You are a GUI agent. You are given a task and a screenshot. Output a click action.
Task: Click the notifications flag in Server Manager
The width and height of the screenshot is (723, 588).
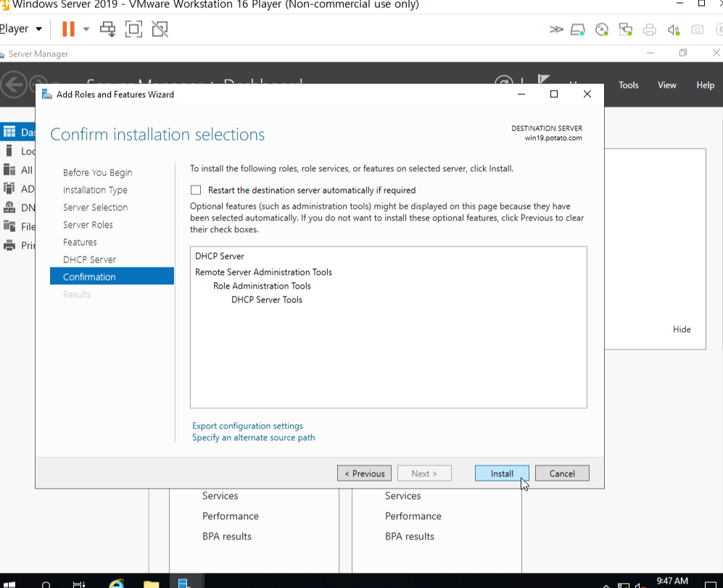[544, 79]
